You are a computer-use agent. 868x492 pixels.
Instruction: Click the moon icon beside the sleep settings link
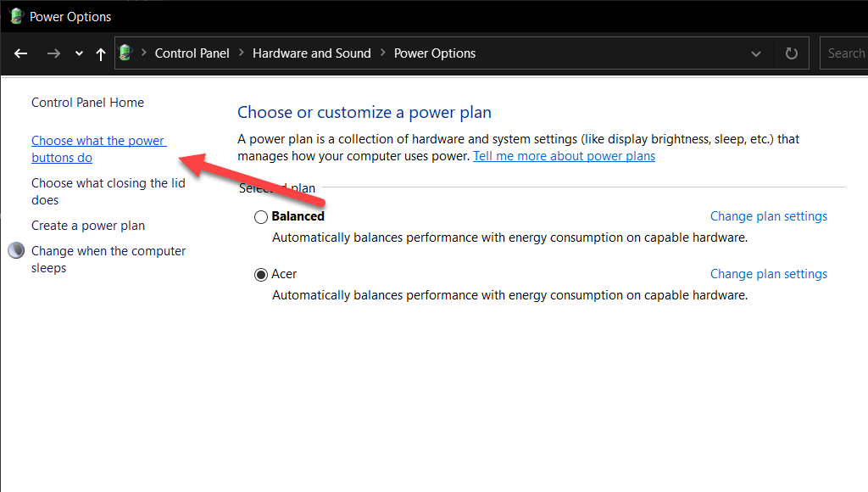coord(16,251)
